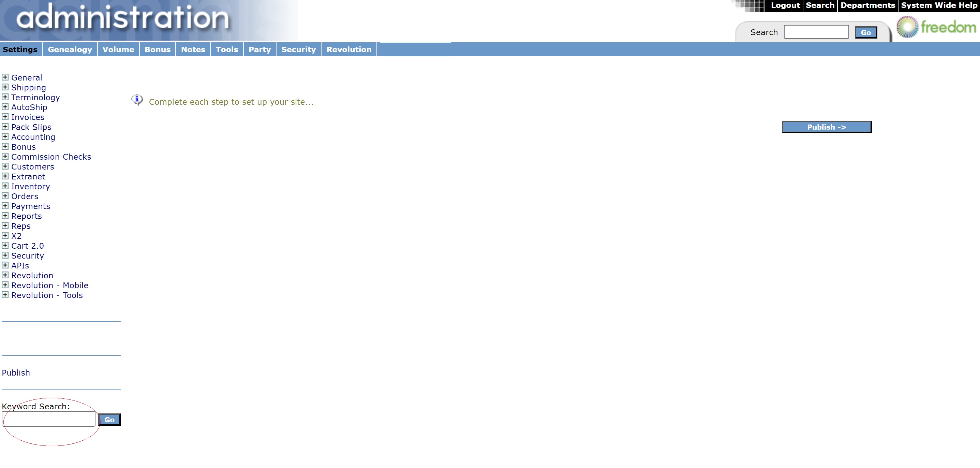
Task: Expand the AutoShip settings section
Action: coord(5,107)
